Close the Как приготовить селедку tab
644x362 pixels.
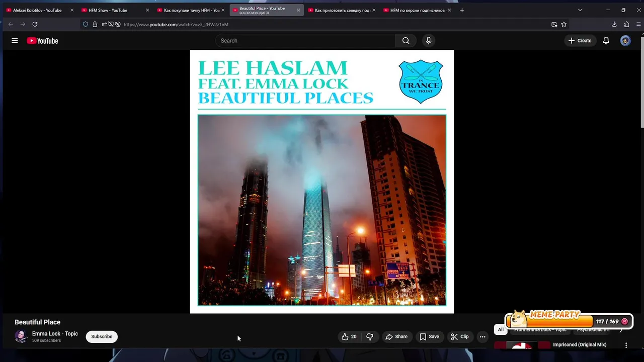[373, 10]
